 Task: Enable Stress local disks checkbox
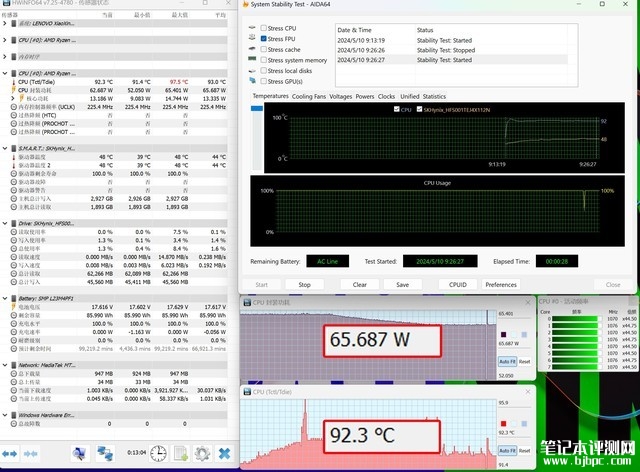point(264,70)
